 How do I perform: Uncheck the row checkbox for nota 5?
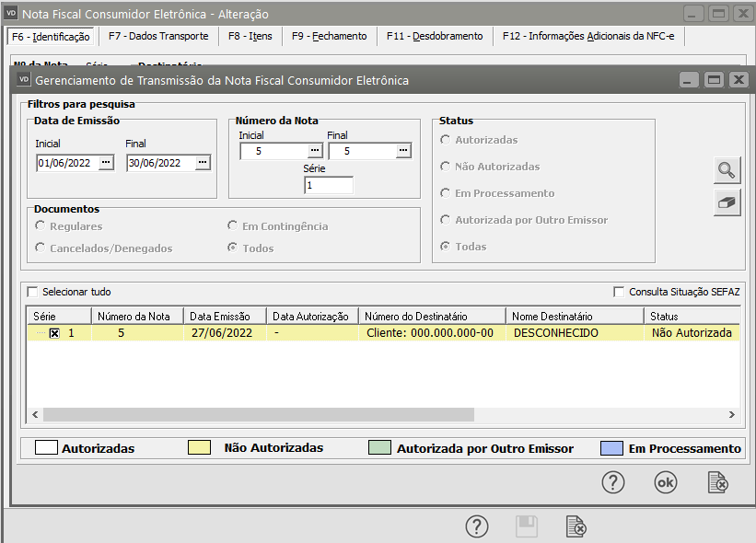[x=54, y=333]
